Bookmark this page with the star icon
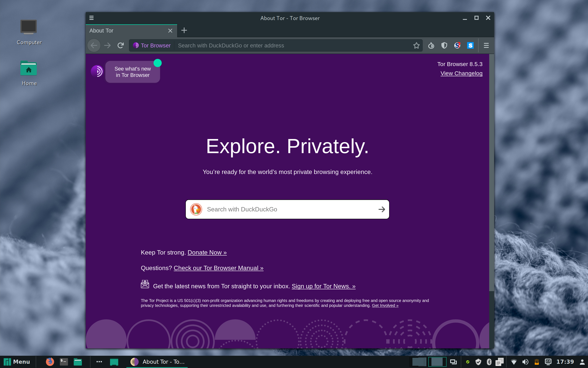This screenshot has height=368, width=588. [416, 46]
